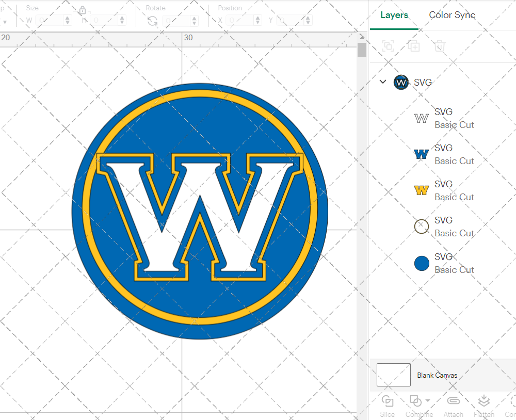516x420 pixels.
Task: Increment the Rotate stepper
Action: click(194, 18)
